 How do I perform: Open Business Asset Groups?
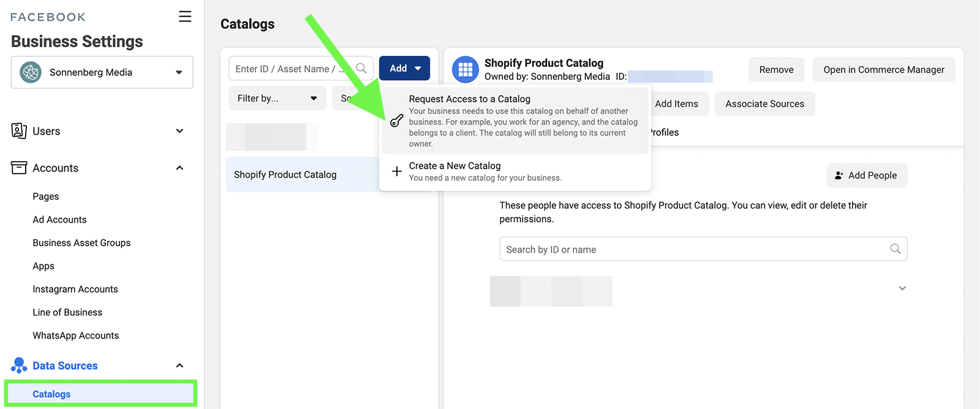coord(81,243)
